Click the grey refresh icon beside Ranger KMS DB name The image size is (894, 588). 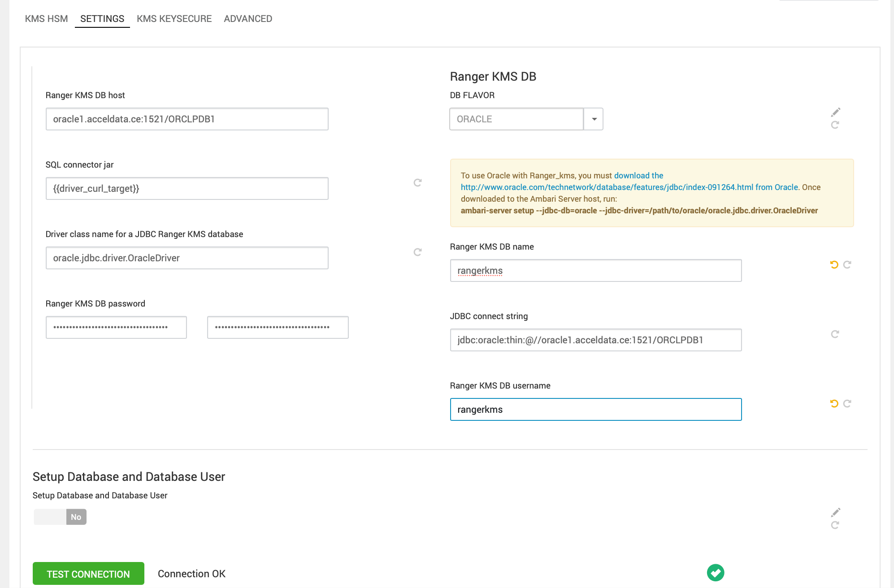click(x=847, y=264)
